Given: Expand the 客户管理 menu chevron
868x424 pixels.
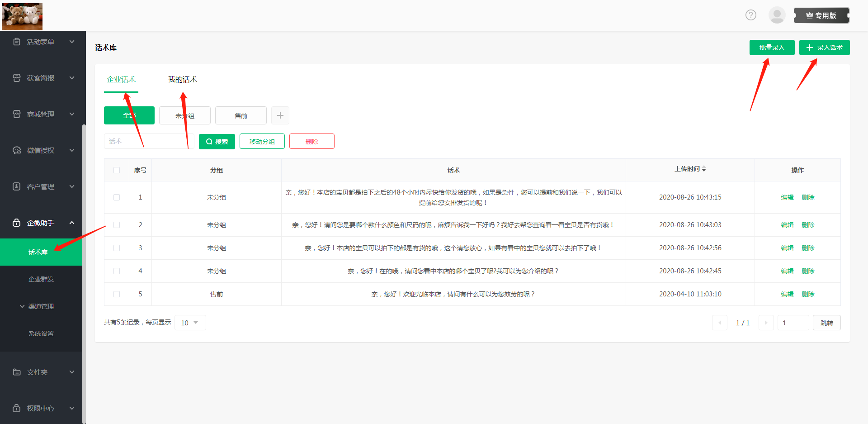Looking at the screenshot, I should pyautogui.click(x=72, y=186).
